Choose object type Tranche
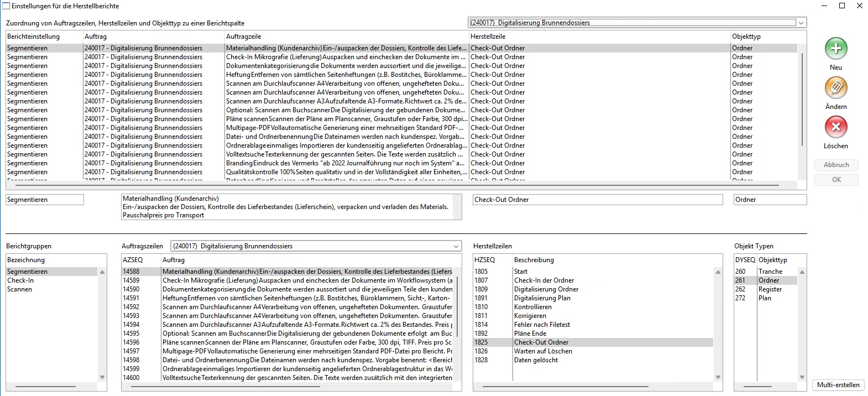The width and height of the screenshot is (868, 396). pyautogui.click(x=770, y=272)
